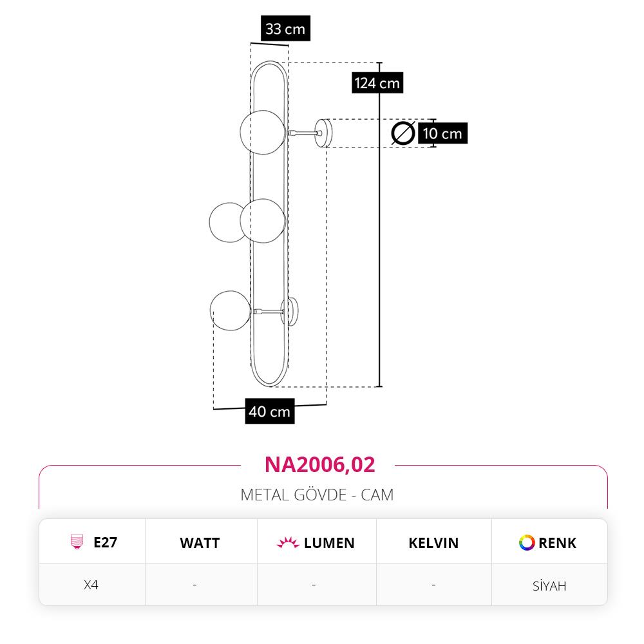The height and width of the screenshot is (644, 644).
Task: Click the METAL GÖVDE - CAM text
Action: tap(317, 495)
